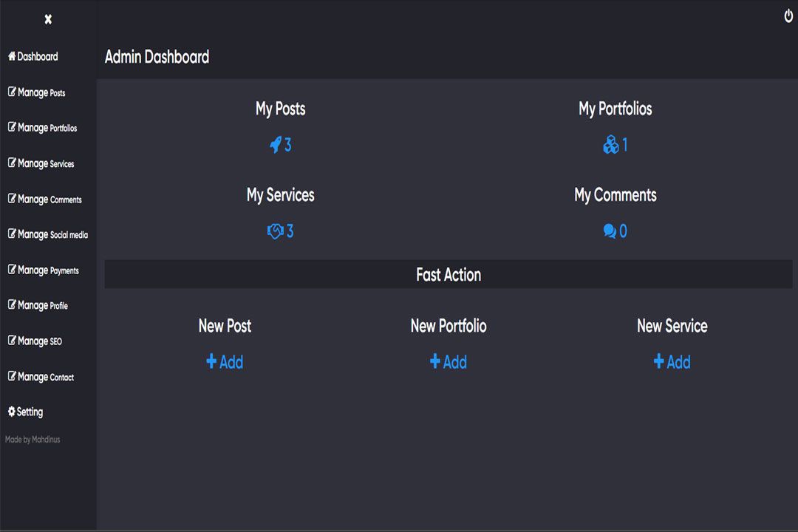The width and height of the screenshot is (798, 532).
Task: Click the plus icon under New Post
Action: pos(211,361)
